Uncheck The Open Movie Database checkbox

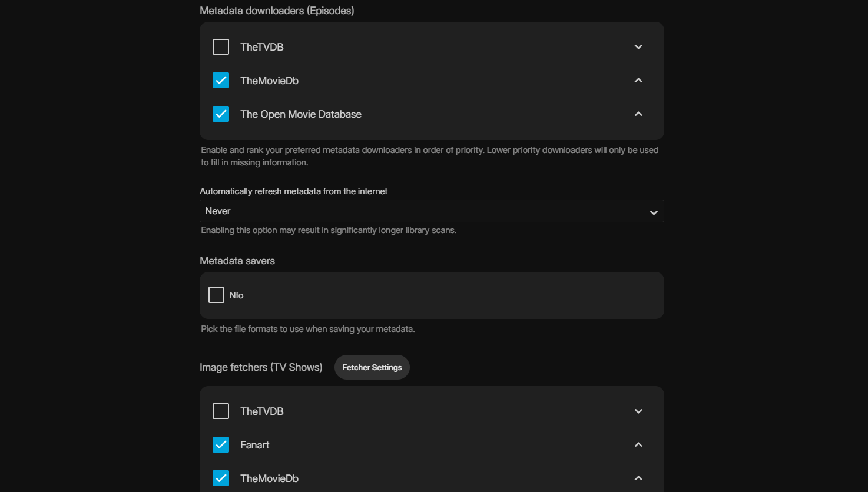click(x=221, y=114)
